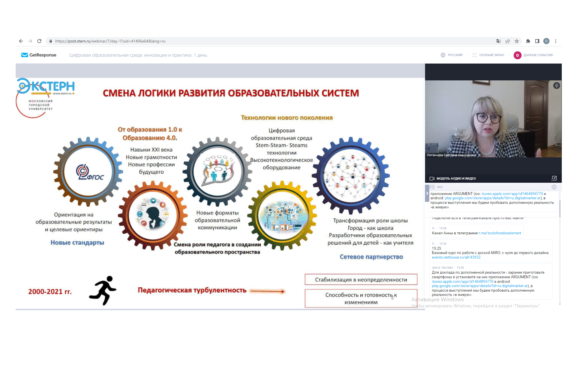
Task: Open chat settings gear icon
Action: 554,187
